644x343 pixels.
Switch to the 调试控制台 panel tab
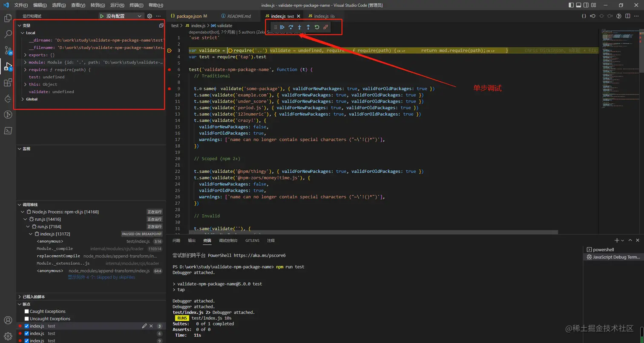[x=228, y=240]
